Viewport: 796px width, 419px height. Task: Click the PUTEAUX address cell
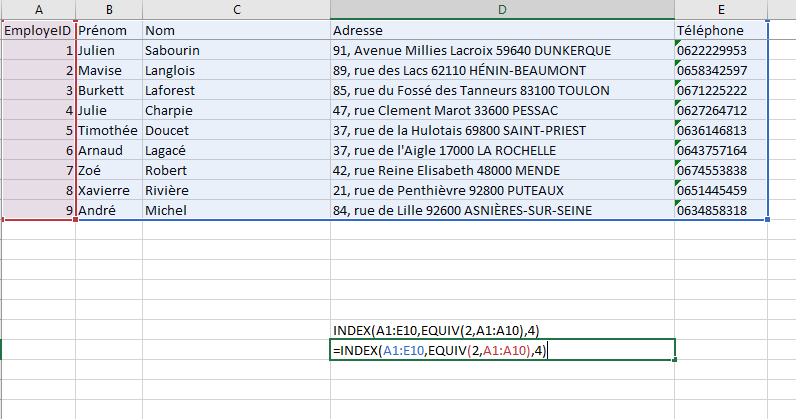[x=502, y=190]
